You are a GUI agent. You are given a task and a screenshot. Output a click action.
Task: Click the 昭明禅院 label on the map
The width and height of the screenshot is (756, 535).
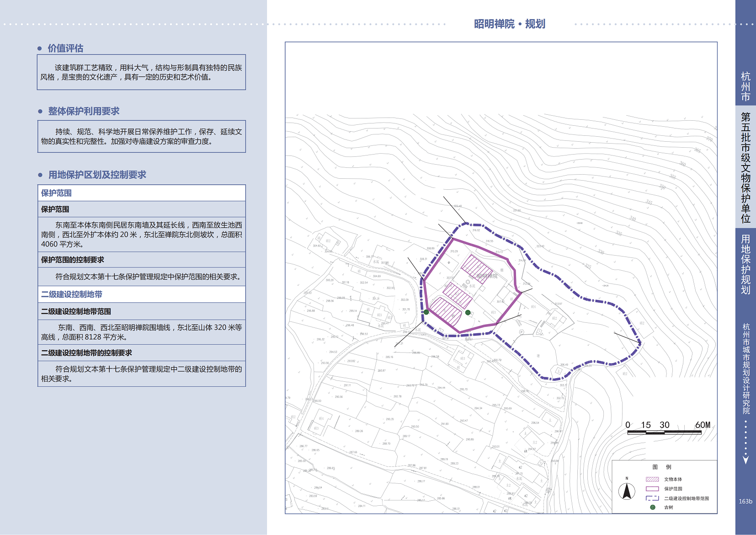tap(487, 276)
